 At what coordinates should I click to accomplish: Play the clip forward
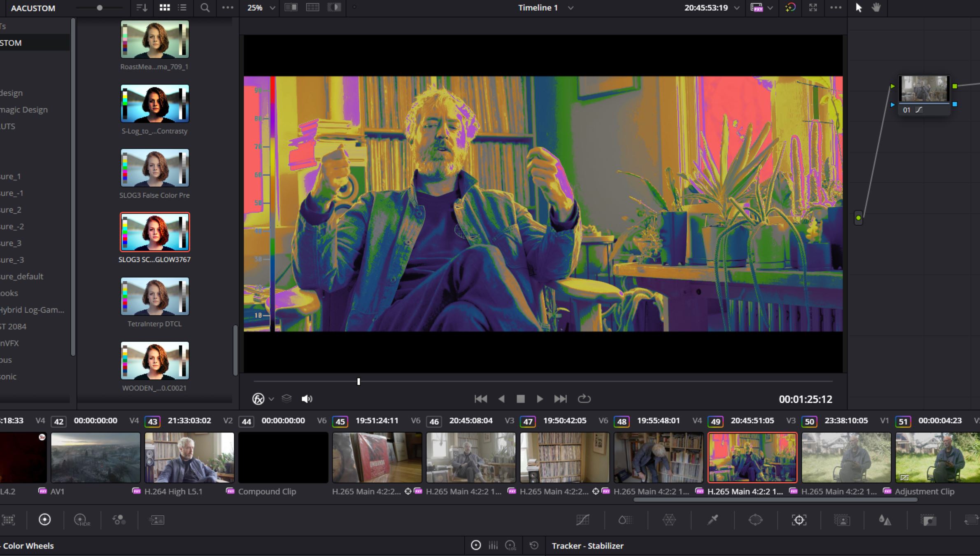point(540,399)
